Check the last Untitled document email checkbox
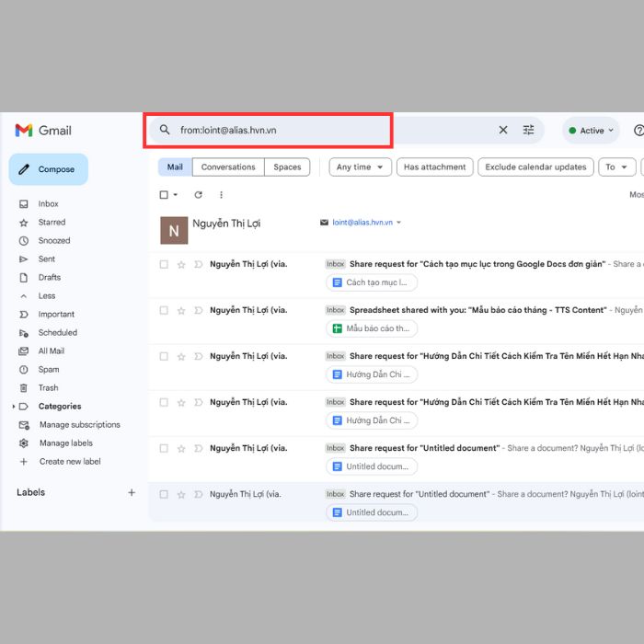 [x=164, y=494]
